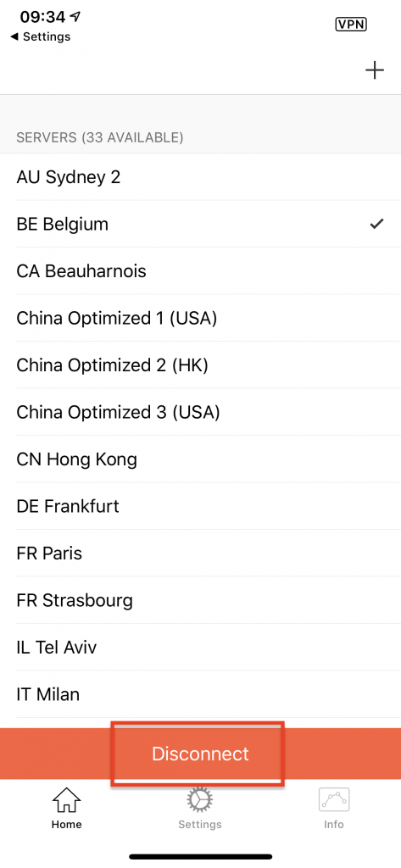Select IT Milan server

pos(200,694)
